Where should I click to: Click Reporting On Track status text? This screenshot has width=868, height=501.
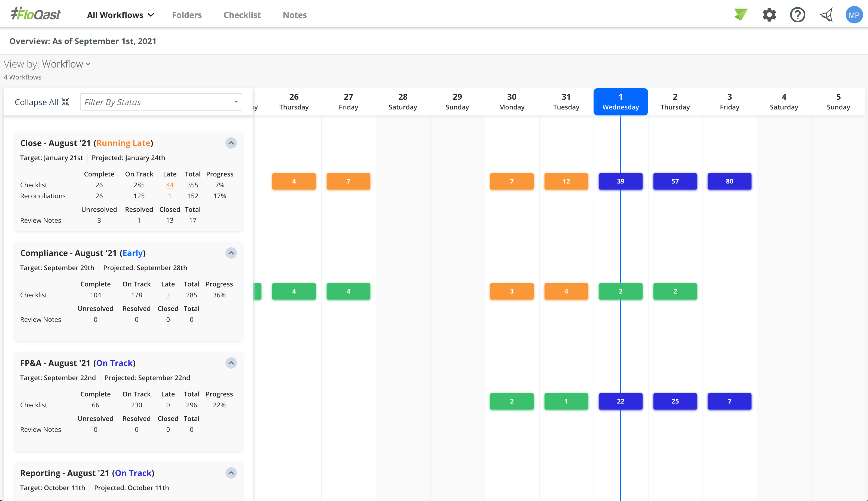click(133, 473)
